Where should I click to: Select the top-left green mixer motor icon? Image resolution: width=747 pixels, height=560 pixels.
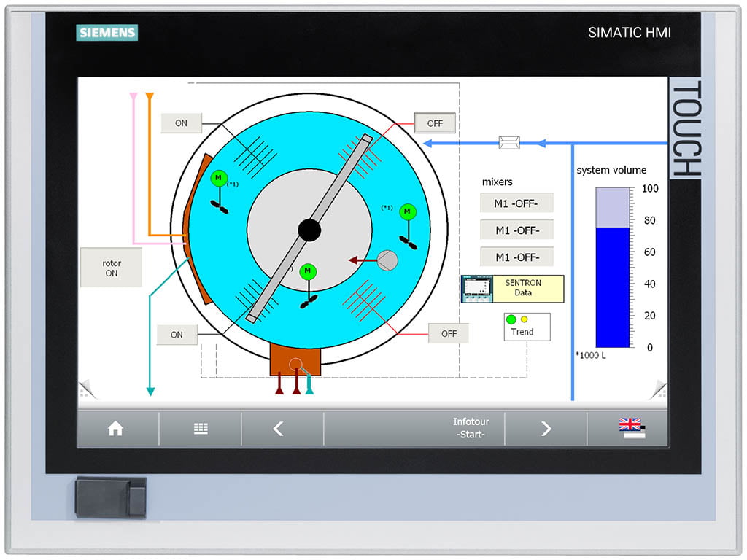tap(218, 177)
